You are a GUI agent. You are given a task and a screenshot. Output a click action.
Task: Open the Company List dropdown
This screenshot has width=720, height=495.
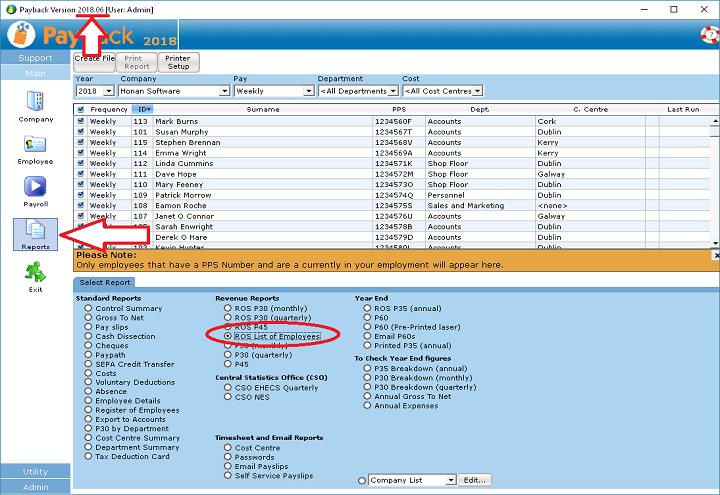coord(451,480)
